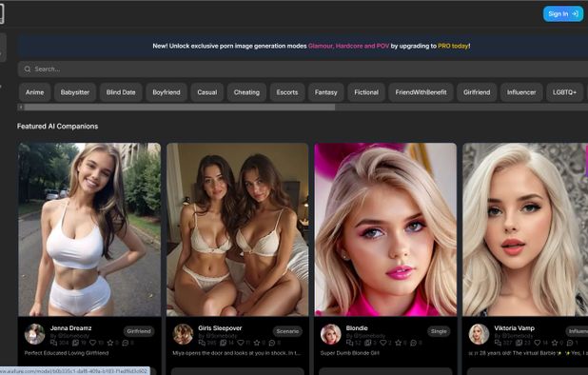Click 'Super Dumb Blonde Girl' description

click(349, 353)
